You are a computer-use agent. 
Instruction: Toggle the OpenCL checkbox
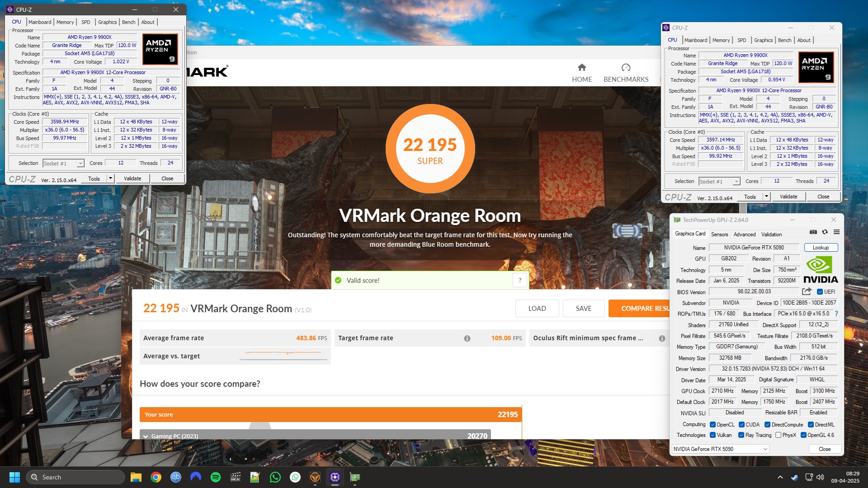click(x=712, y=425)
